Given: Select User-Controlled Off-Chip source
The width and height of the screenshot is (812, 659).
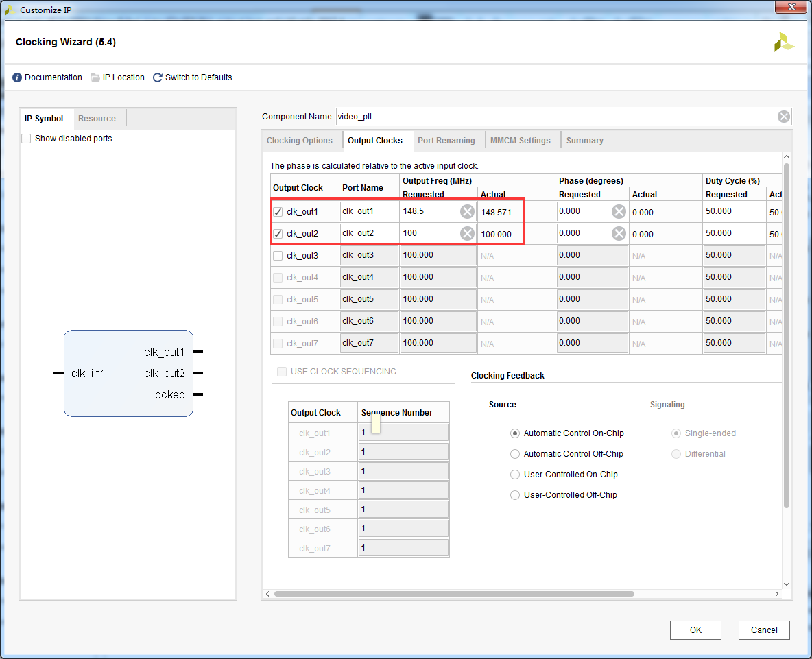Looking at the screenshot, I should tap(515, 495).
